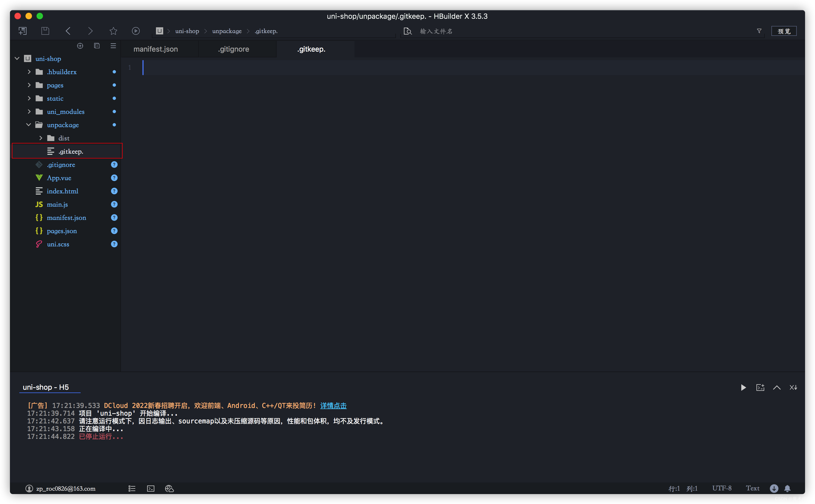Expand the static folder
The width and height of the screenshot is (815, 504).
[29, 98]
